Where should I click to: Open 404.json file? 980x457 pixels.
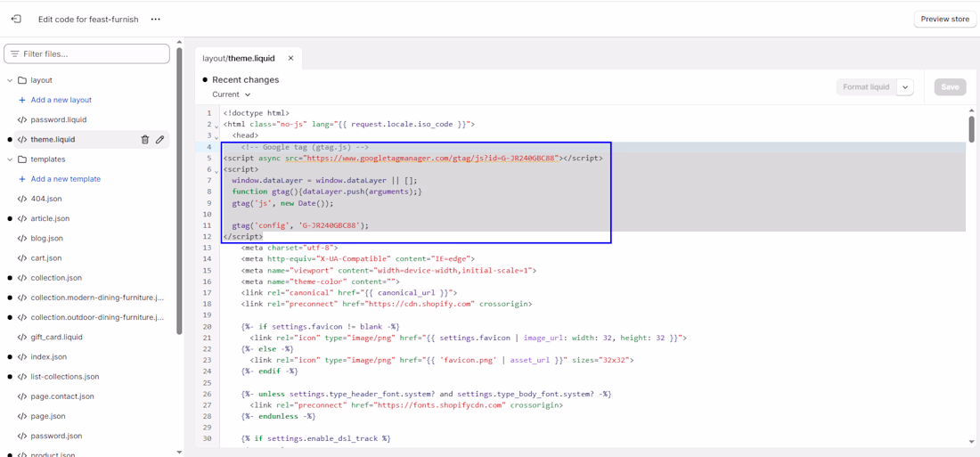(x=46, y=199)
